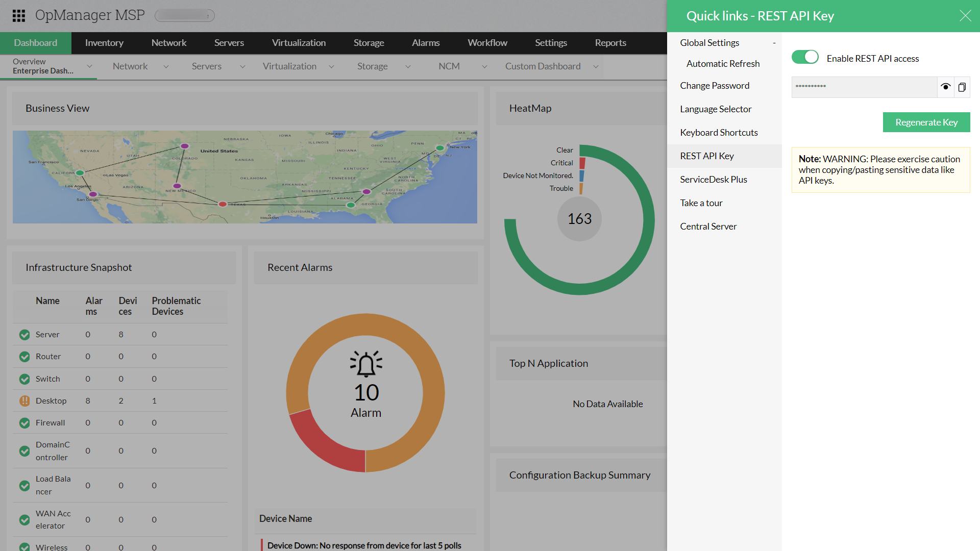Disable the REST API access toggle
The width and height of the screenshot is (980, 551).
click(x=805, y=57)
